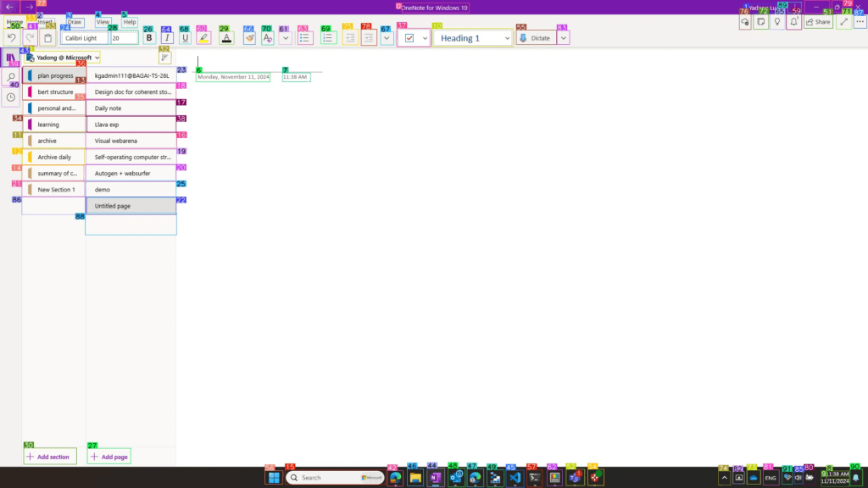
Task: Open the Draw tab
Action: (75, 22)
